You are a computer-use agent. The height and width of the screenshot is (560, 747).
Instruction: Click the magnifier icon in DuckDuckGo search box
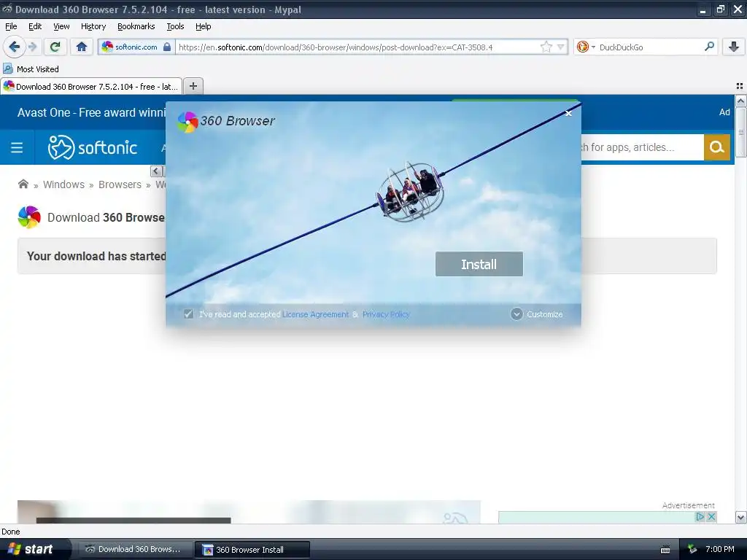(709, 47)
